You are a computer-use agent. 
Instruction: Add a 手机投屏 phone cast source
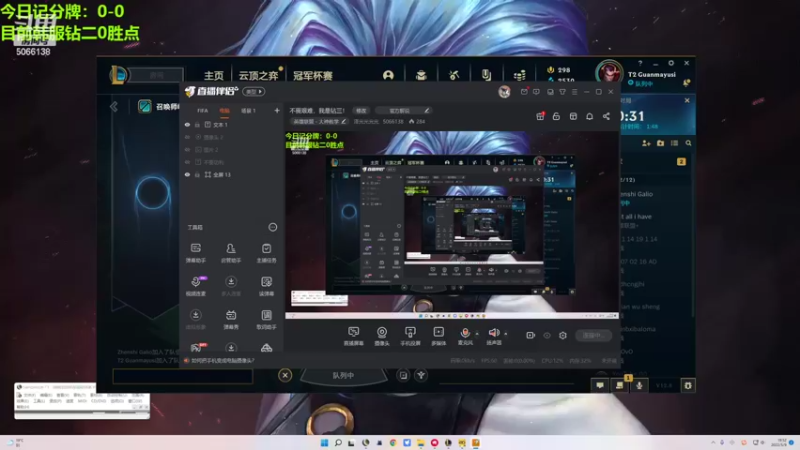click(x=410, y=336)
